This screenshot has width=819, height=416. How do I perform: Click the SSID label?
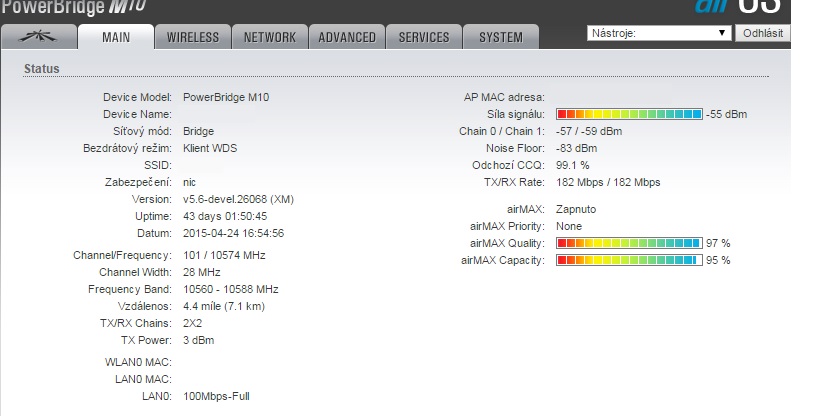158,165
